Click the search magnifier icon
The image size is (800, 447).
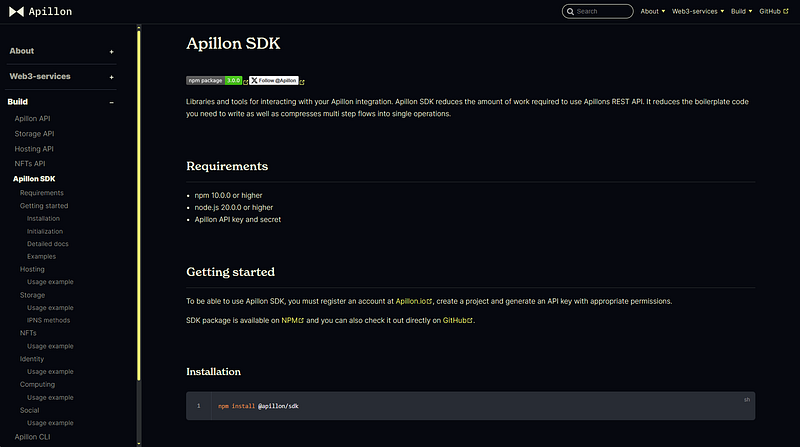[x=570, y=11]
